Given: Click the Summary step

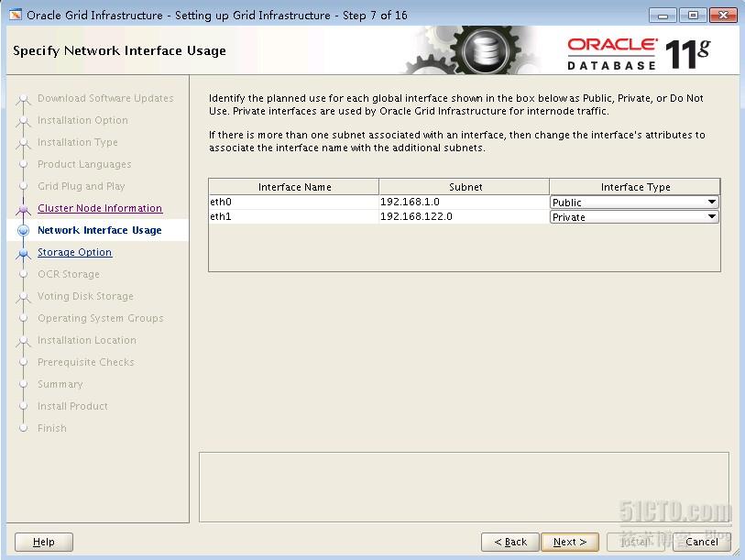Looking at the screenshot, I should (x=60, y=384).
